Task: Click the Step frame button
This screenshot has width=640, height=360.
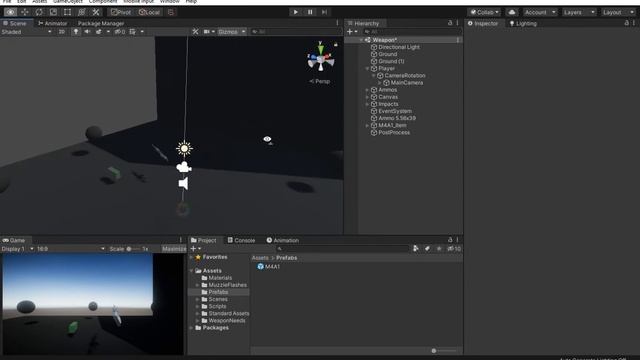Action: [324, 12]
